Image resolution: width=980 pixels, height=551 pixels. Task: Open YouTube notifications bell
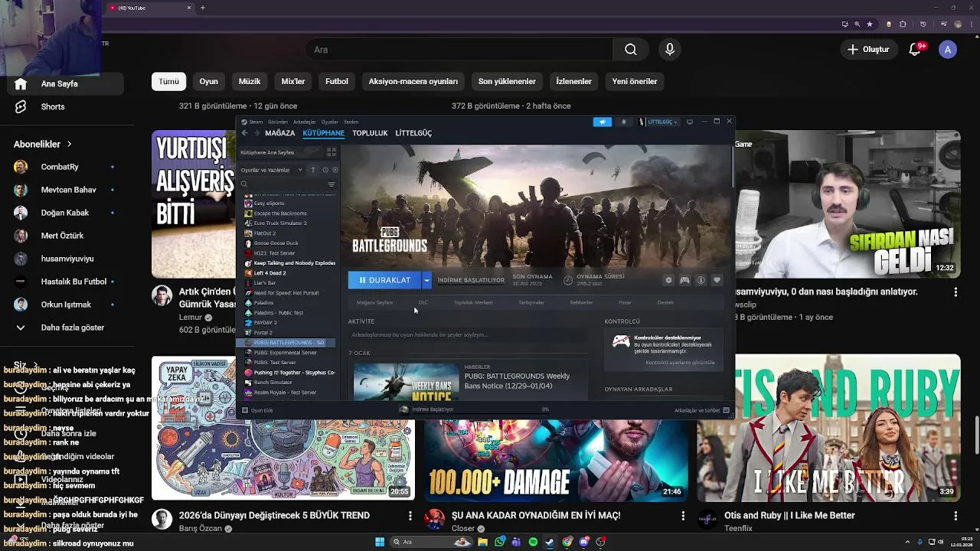915,50
